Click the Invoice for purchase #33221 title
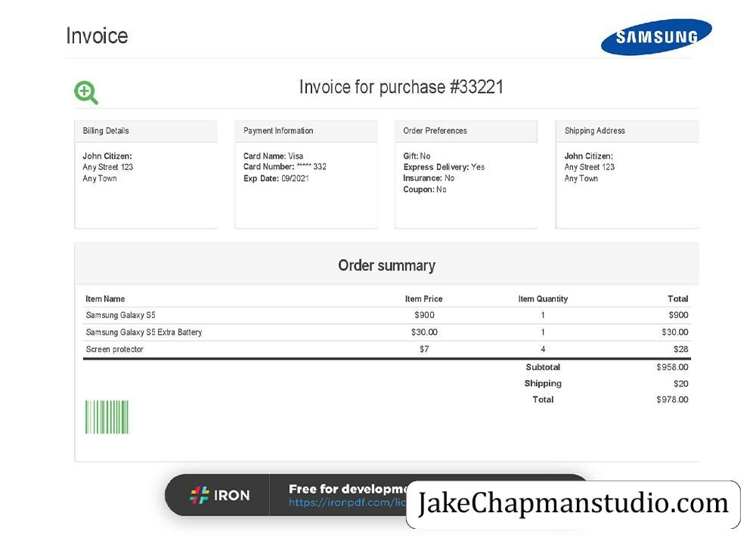 [401, 87]
